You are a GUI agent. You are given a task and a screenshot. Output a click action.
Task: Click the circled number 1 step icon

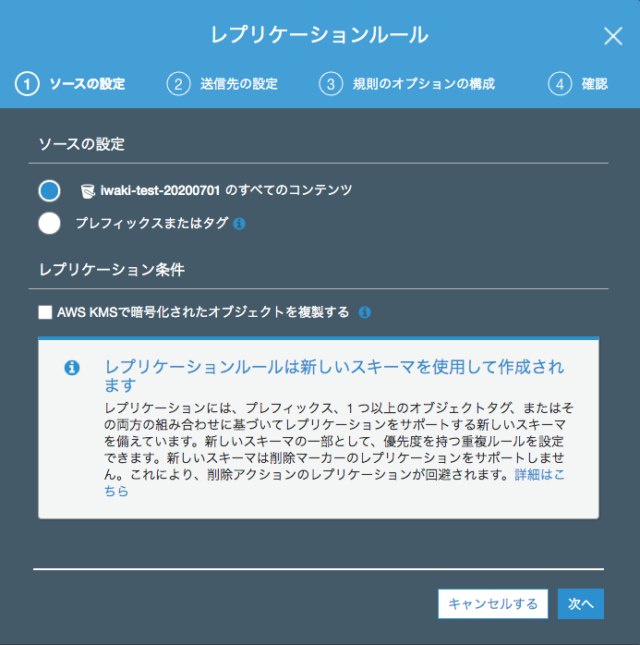coord(27,84)
